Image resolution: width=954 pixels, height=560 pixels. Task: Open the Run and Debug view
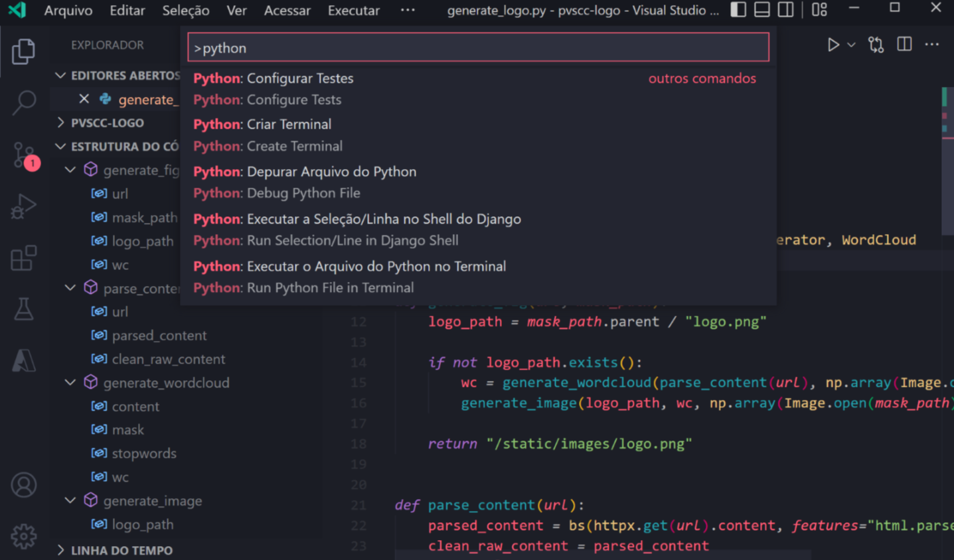click(24, 206)
